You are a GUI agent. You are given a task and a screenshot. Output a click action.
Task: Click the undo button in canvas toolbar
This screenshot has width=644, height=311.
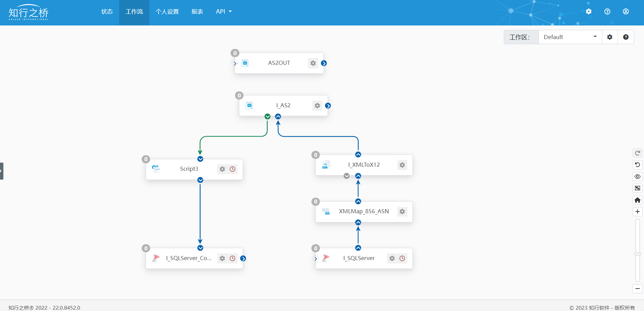(x=638, y=165)
